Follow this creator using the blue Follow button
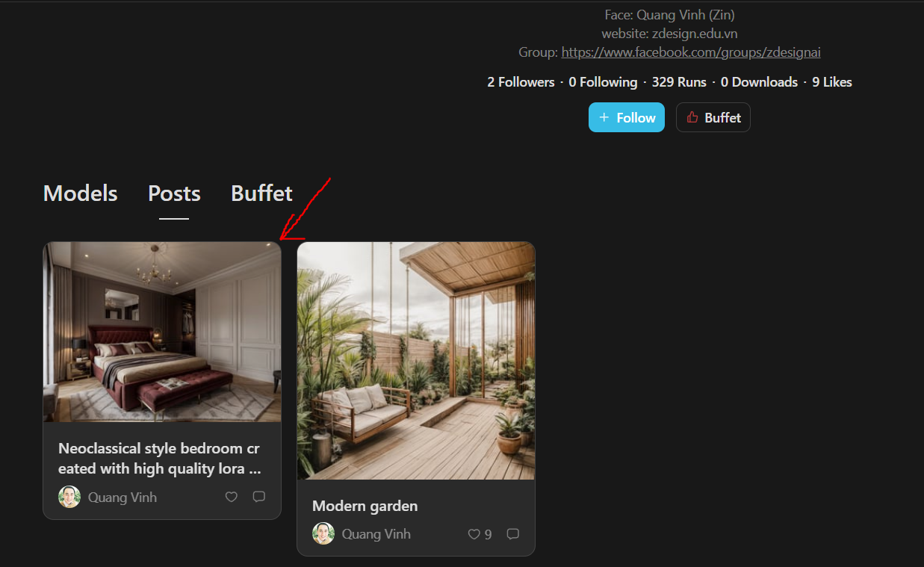This screenshot has height=567, width=924. [x=627, y=117]
